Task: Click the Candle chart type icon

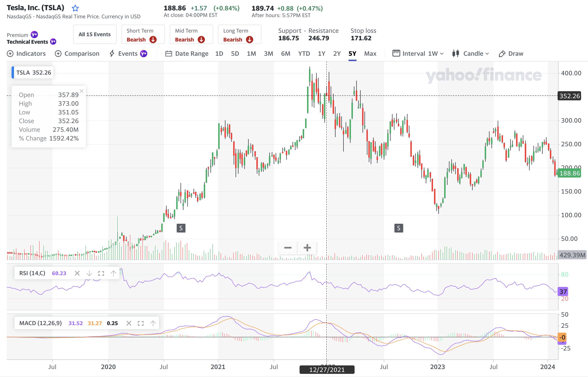Action: [455, 53]
